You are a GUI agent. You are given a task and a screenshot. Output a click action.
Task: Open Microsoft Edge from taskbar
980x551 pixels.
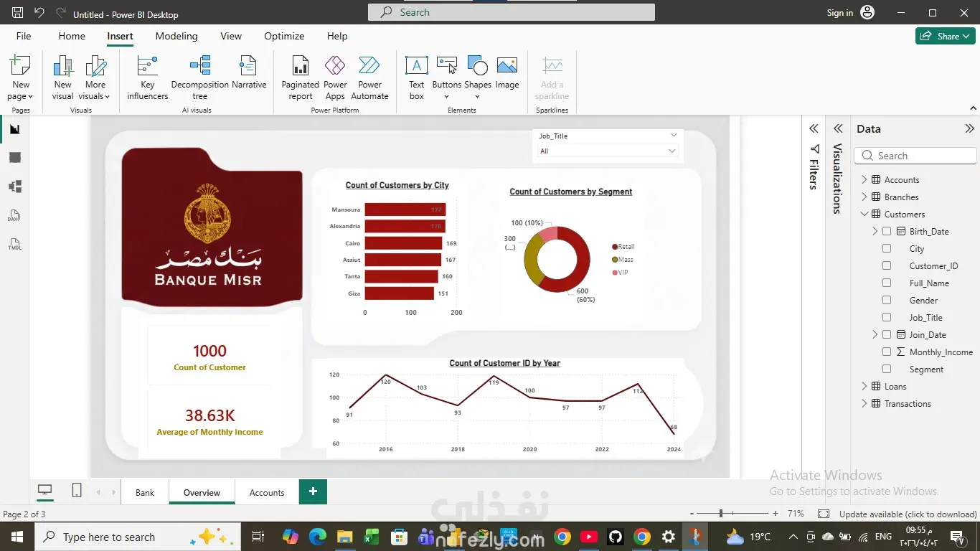point(318,537)
